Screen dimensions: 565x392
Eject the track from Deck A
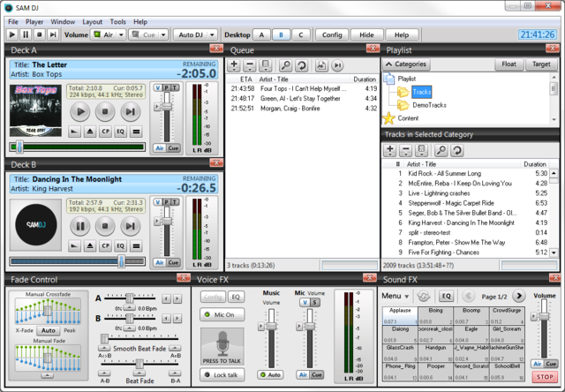[90, 132]
